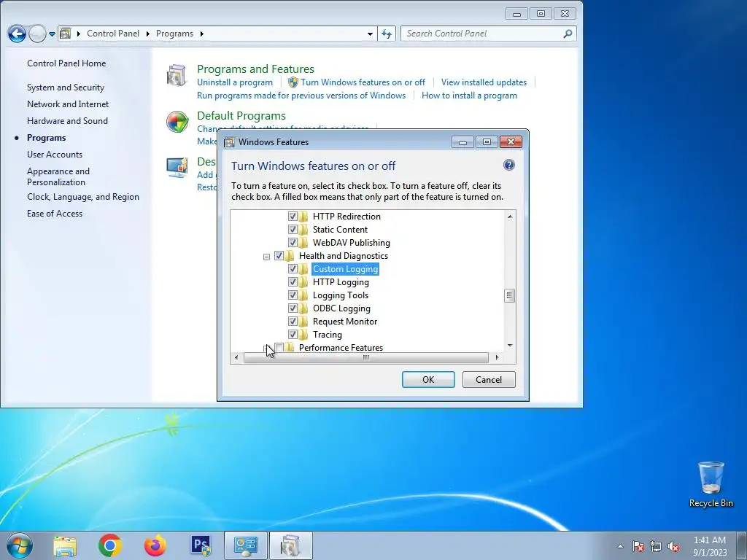Image resolution: width=747 pixels, height=560 pixels.
Task: Click the Windows Features help icon
Action: [x=508, y=166]
